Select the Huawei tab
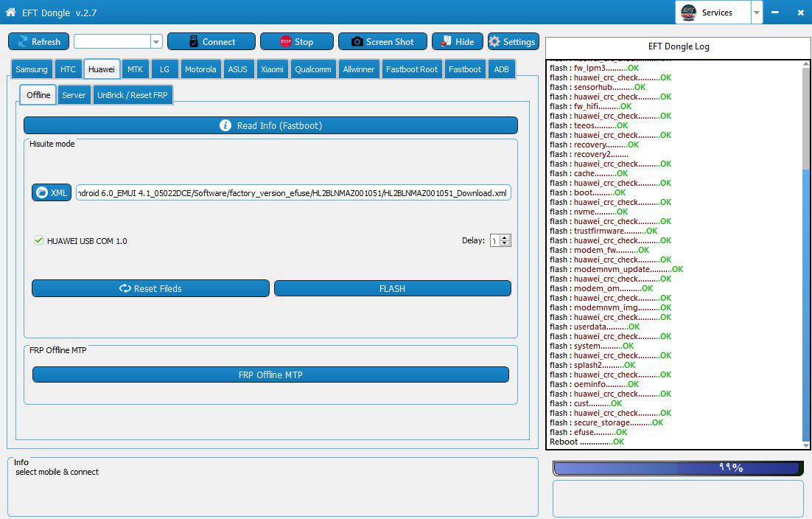This screenshot has height=519, width=812. [x=102, y=69]
